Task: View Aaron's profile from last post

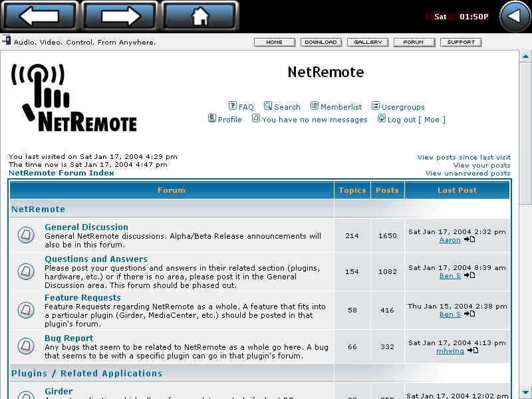Action: tap(450, 240)
